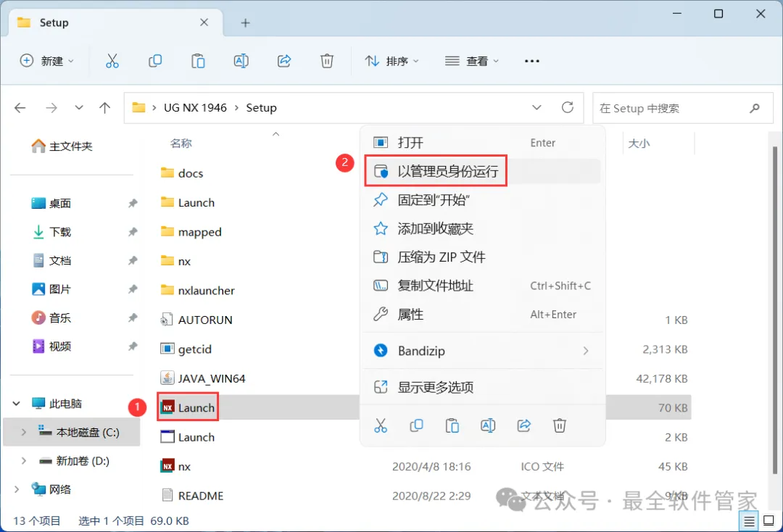The width and height of the screenshot is (783, 532).
Task: Choose 以管理员身份运行 from context menu
Action: [484, 171]
